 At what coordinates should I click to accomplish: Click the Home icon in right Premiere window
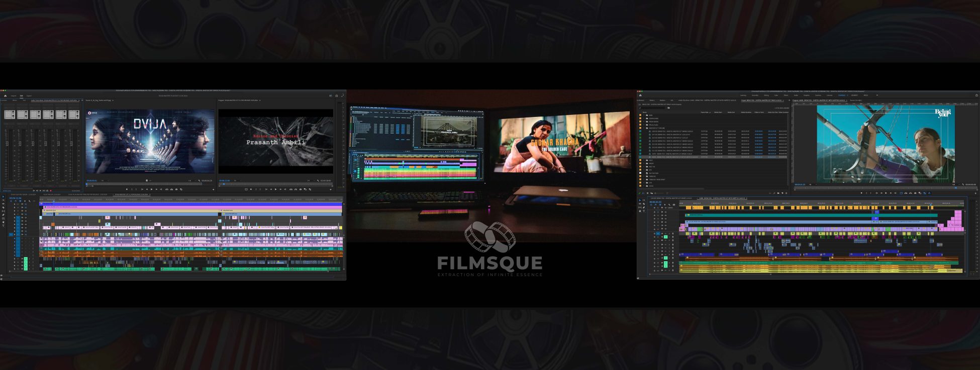pyautogui.click(x=640, y=95)
